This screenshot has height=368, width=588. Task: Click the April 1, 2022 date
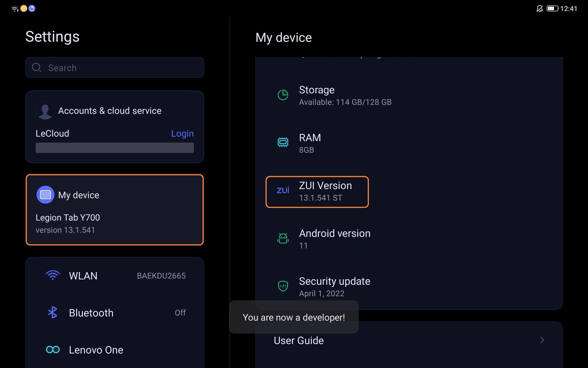322,293
